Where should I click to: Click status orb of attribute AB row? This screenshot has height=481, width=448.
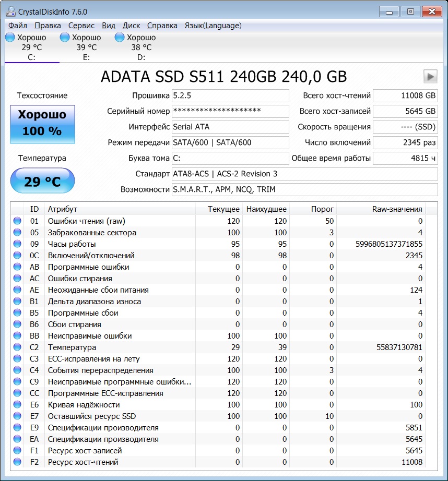[x=17, y=267]
